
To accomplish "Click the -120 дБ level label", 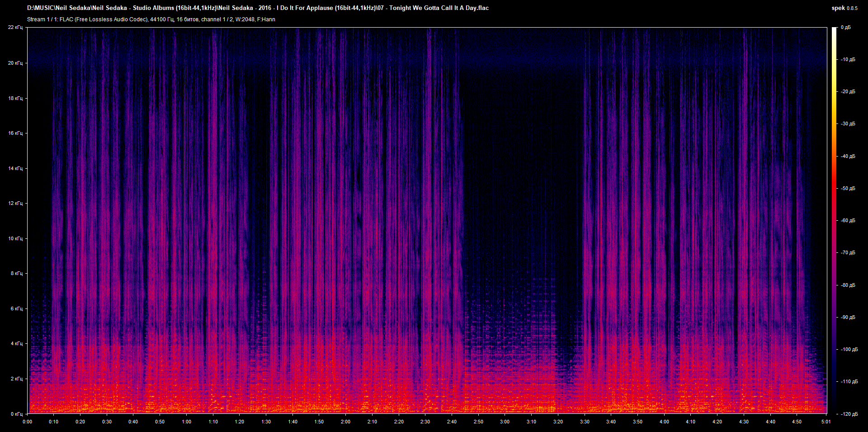I will (x=849, y=414).
